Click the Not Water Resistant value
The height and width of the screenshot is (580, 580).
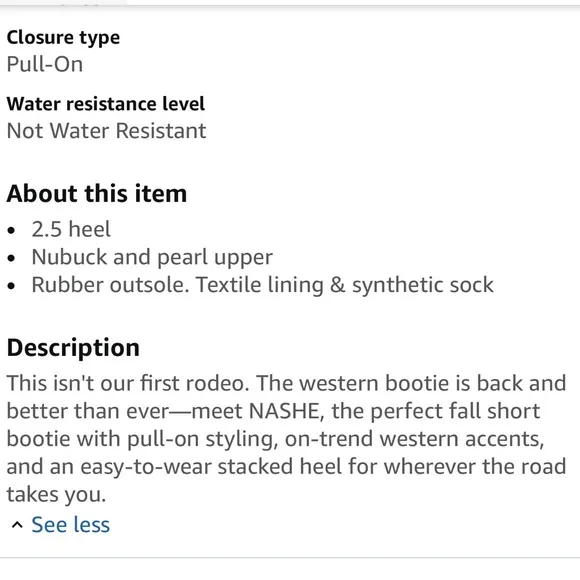tap(107, 131)
